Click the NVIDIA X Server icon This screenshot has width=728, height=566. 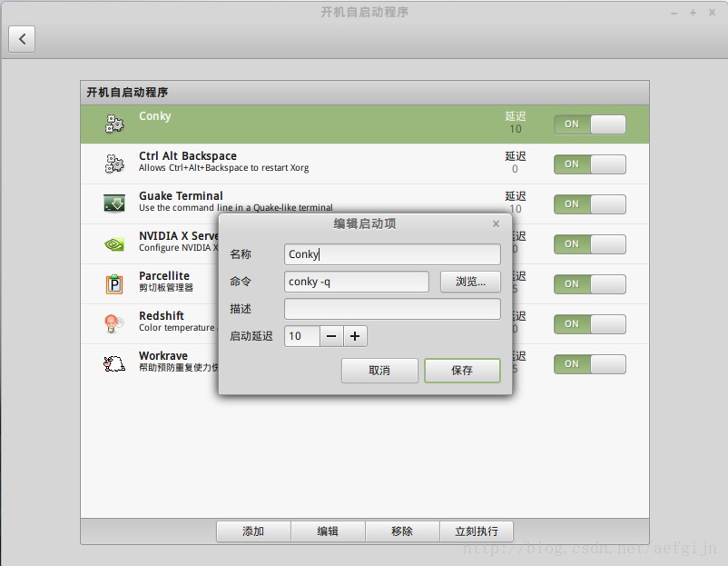pos(114,243)
